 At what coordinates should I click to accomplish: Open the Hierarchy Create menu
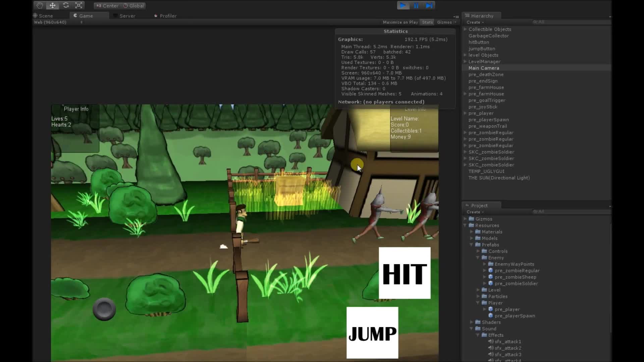pos(474,22)
